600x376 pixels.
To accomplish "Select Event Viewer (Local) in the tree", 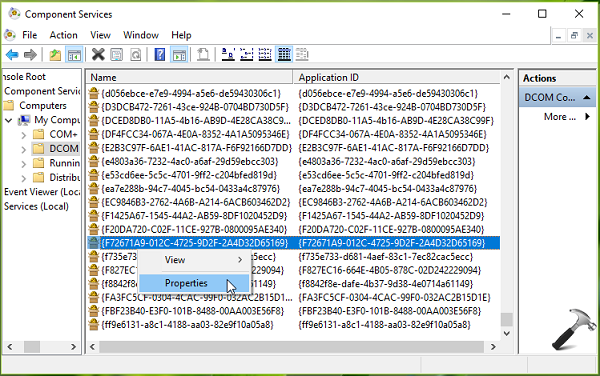I will 42,192.
